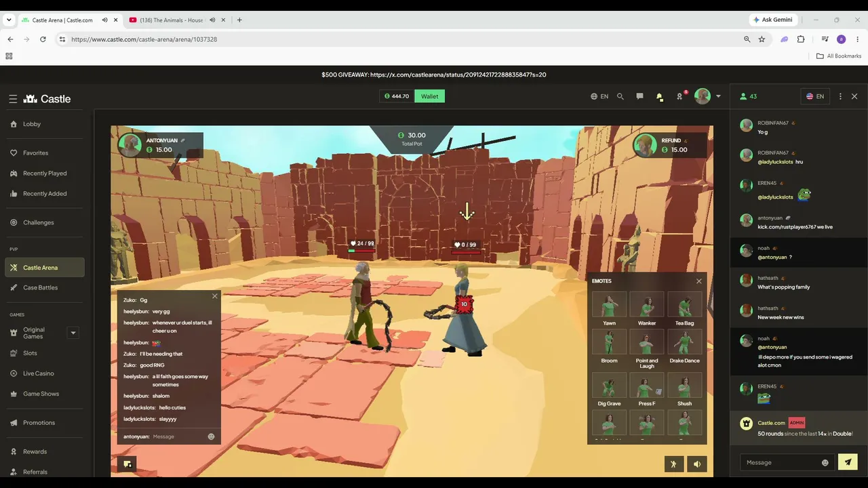This screenshot has height=488, width=868.
Task: Expand Original Games dropdown arrow
Action: (x=73, y=333)
